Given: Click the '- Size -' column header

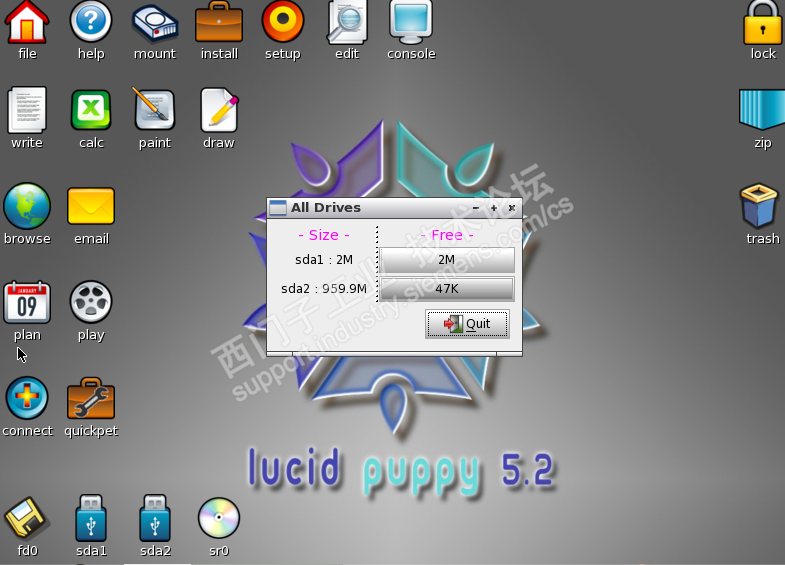Looking at the screenshot, I should (324, 235).
